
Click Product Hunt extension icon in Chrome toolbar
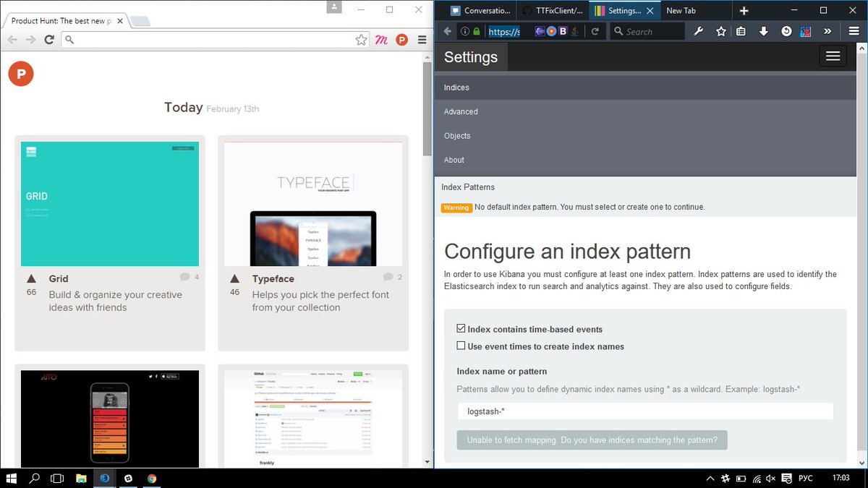(401, 40)
